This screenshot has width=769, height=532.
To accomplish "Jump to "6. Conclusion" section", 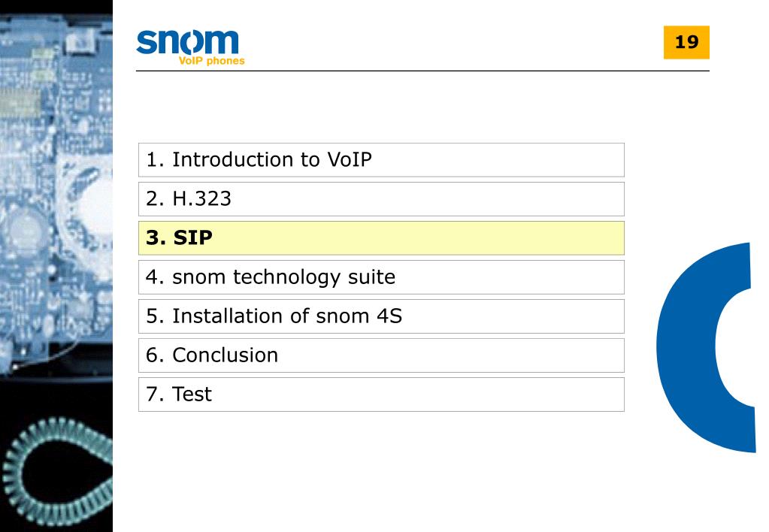I will [381, 355].
